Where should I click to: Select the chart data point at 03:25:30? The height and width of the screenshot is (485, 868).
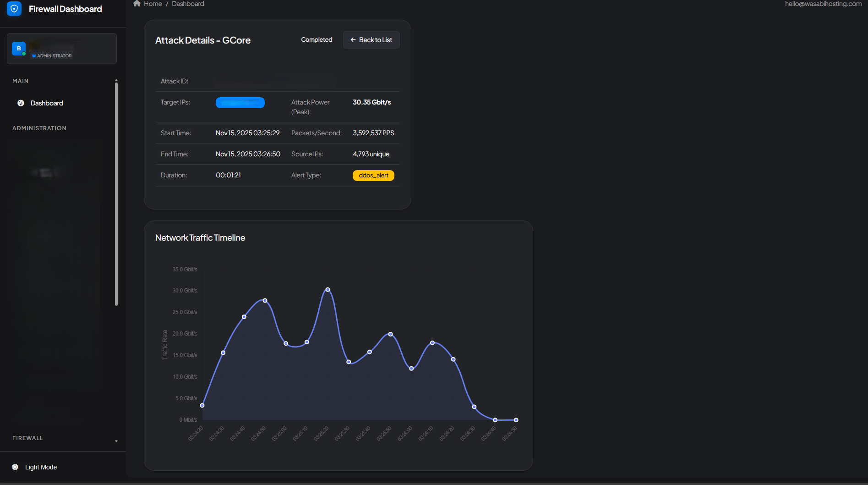[x=349, y=362]
